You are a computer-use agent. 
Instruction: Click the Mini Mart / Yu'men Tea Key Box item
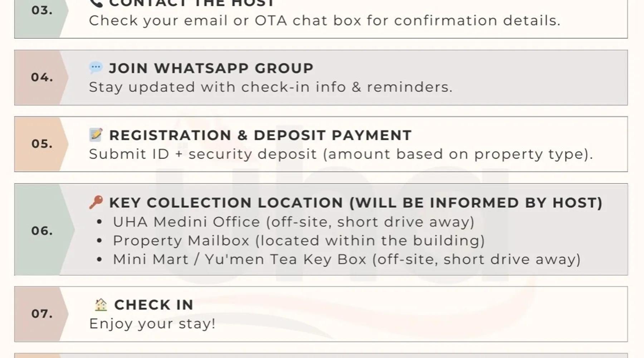[x=346, y=259]
